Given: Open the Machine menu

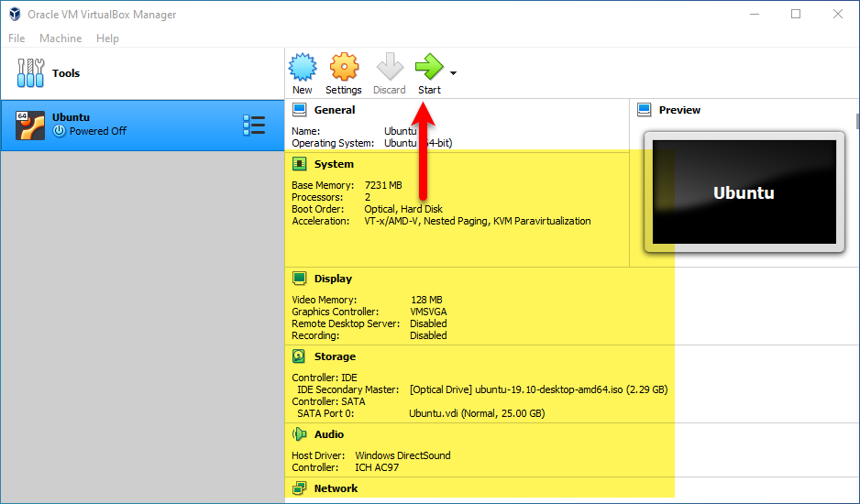Looking at the screenshot, I should coord(61,38).
